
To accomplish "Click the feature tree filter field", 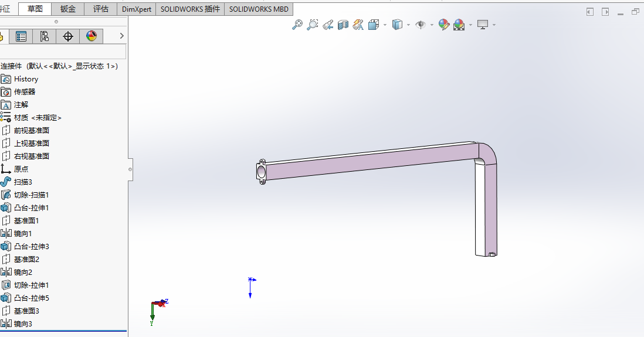I will (x=63, y=52).
